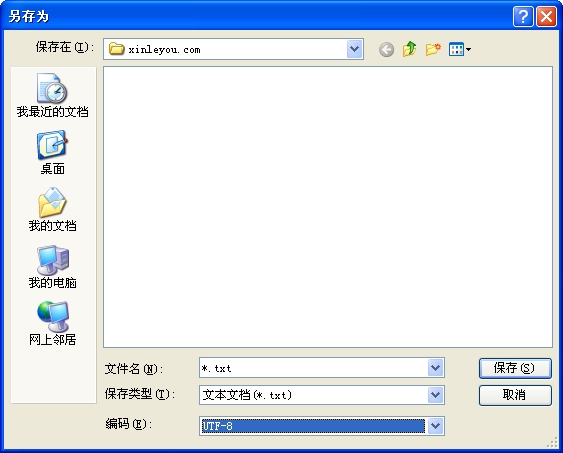The image size is (563, 453).
Task: Click the back navigation arrow icon
Action: click(x=386, y=50)
